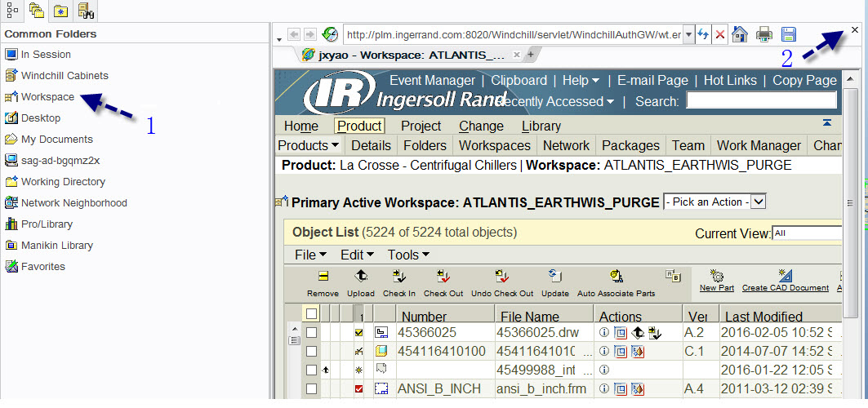Open the Edit menu in Object List
This screenshot has width=868, height=408.
click(357, 255)
